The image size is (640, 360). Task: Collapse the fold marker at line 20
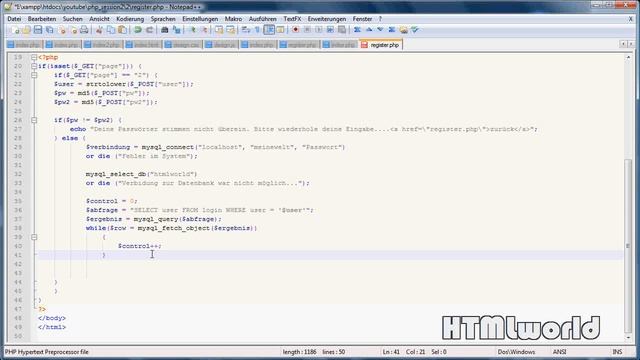[x=34, y=66]
